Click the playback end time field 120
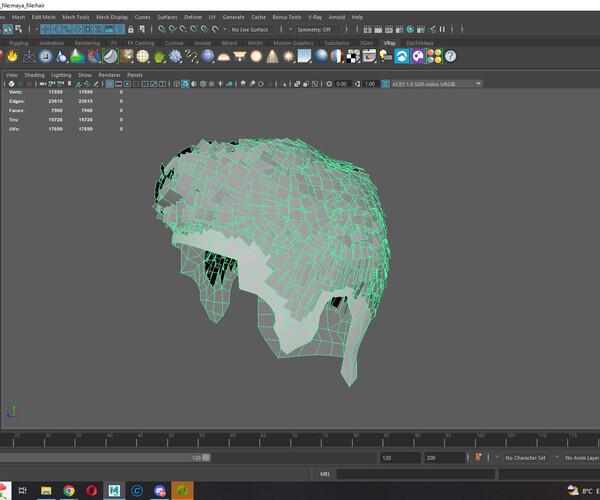 pos(400,458)
